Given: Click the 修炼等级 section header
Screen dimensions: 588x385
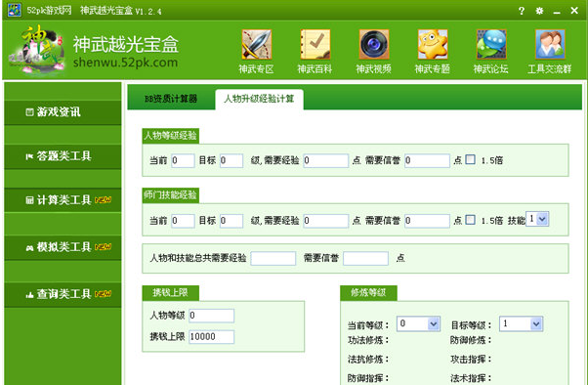Looking at the screenshot, I should coord(368,293).
